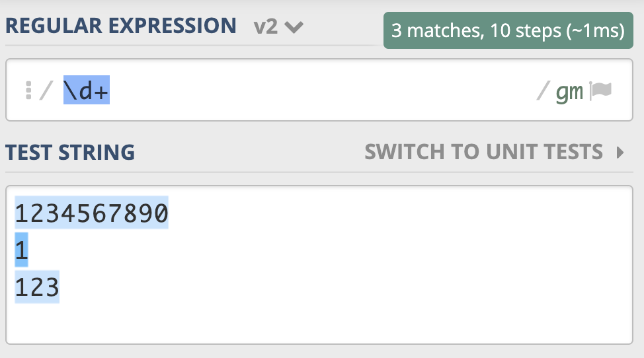Switch to unit tests
Screen dimensions: 644x358
(483, 153)
